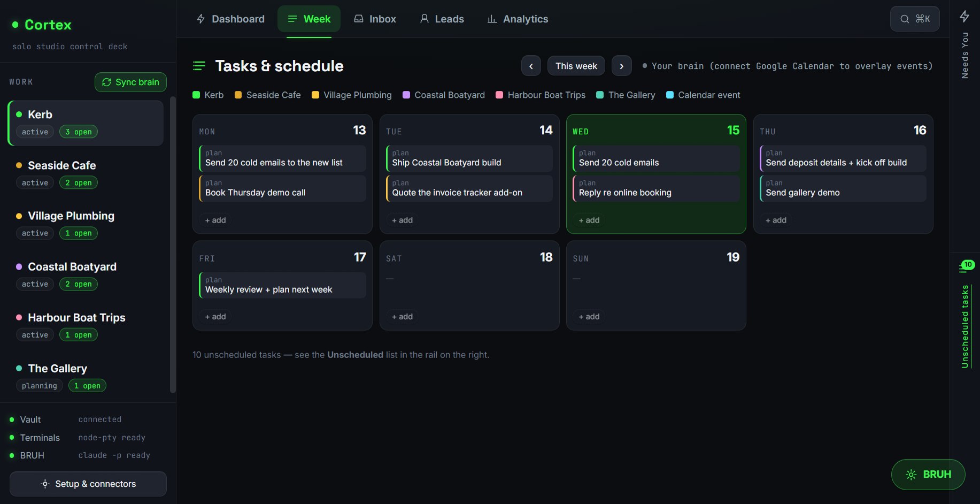Click the unscheduled tasks count badge 10
The width and height of the screenshot is (980, 504).
(968, 265)
